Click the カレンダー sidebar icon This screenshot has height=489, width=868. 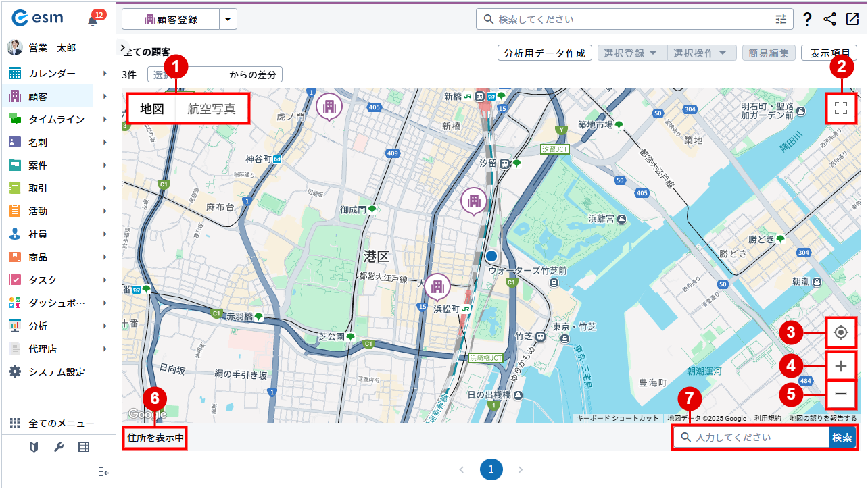[15, 73]
